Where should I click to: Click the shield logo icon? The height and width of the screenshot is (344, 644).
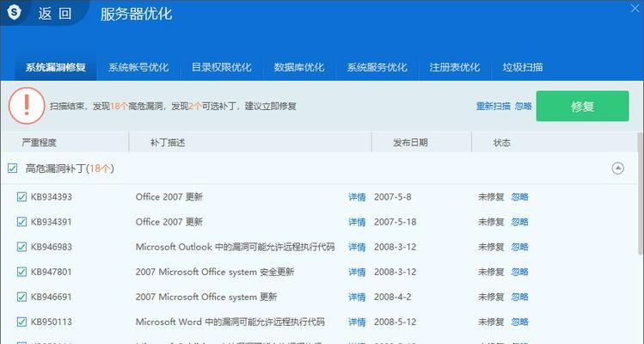click(x=14, y=12)
